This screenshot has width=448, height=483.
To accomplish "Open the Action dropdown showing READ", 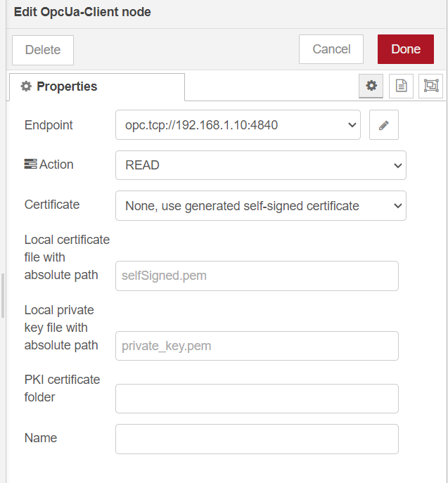I will coord(260,165).
